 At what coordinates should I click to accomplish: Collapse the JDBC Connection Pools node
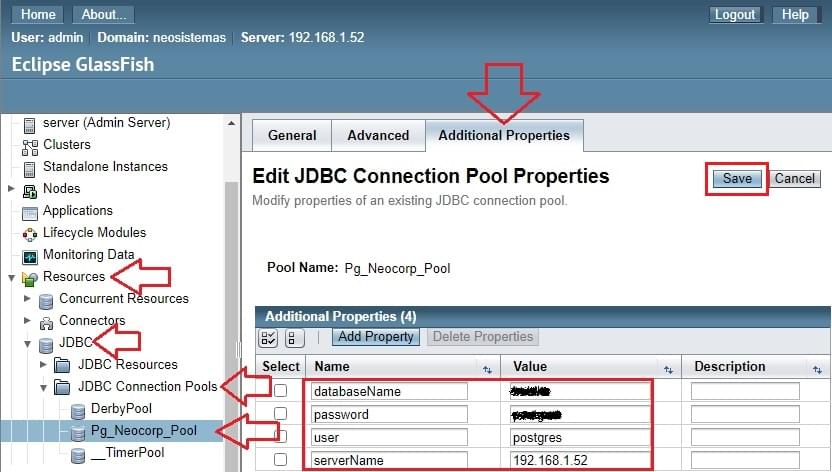coord(43,387)
